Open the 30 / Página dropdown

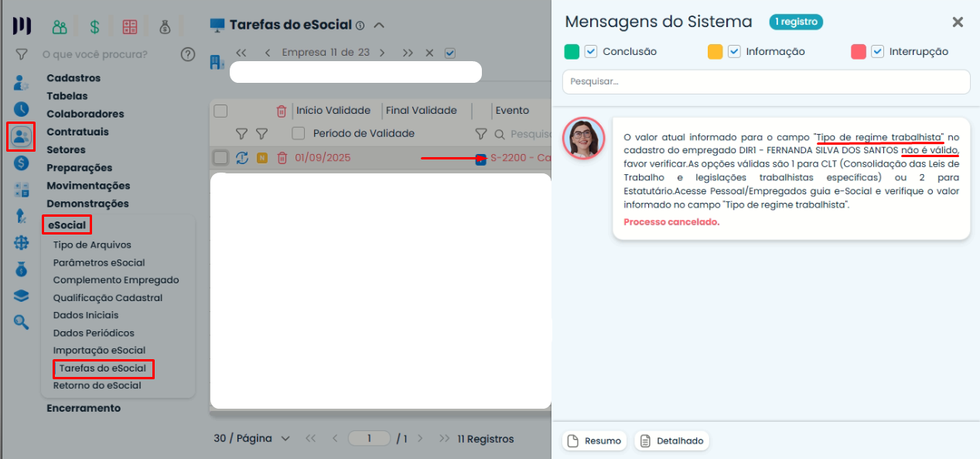tap(252, 439)
